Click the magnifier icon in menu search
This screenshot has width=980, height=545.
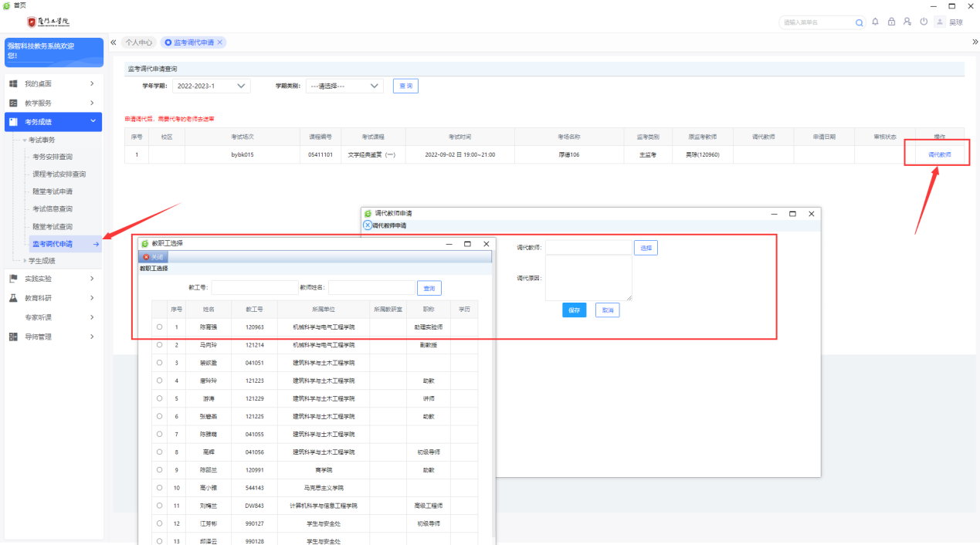point(860,23)
